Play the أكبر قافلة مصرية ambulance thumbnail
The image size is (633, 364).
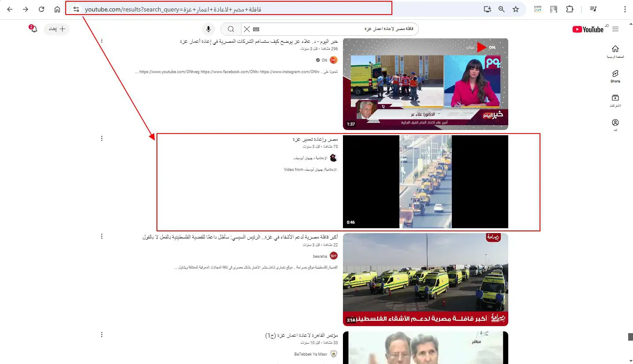coord(425,279)
